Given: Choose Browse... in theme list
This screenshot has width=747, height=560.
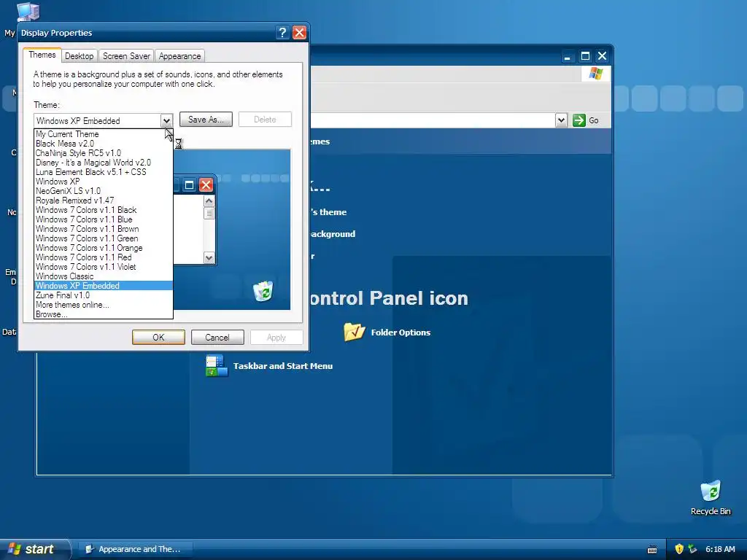Looking at the screenshot, I should [x=104, y=314].
